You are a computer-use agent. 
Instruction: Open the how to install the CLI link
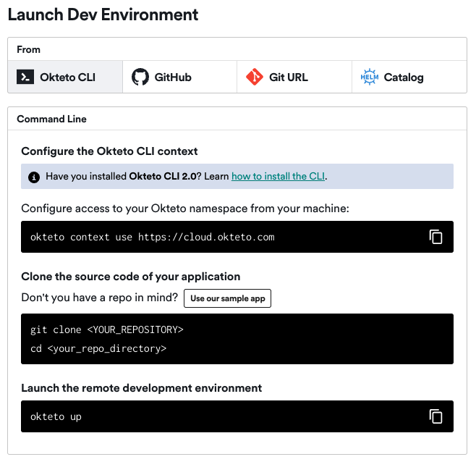278,177
